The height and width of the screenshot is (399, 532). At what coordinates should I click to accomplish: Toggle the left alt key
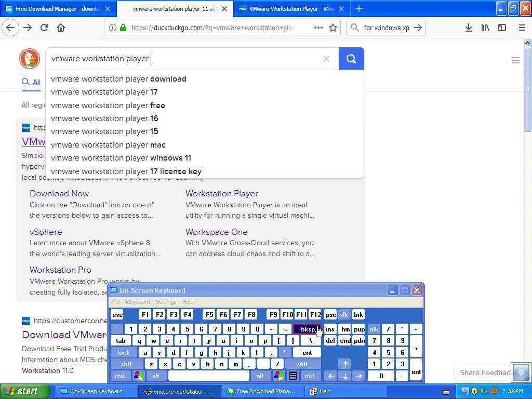[156, 376]
